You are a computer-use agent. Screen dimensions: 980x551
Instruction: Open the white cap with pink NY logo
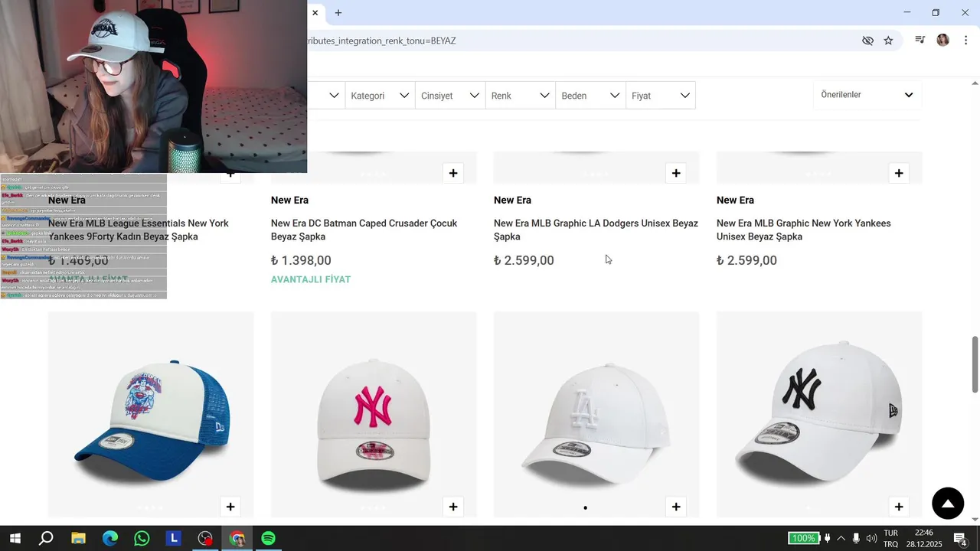374,415
